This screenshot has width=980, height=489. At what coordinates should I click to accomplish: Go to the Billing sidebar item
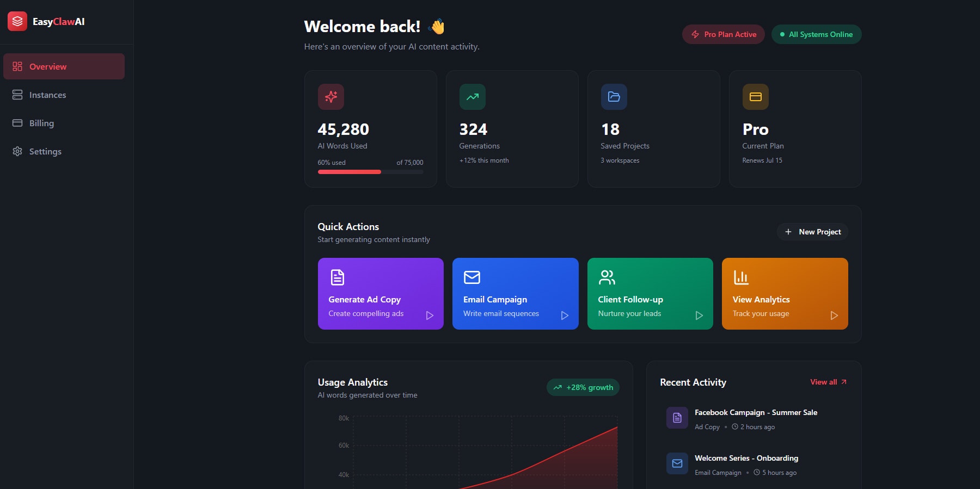[x=64, y=123]
